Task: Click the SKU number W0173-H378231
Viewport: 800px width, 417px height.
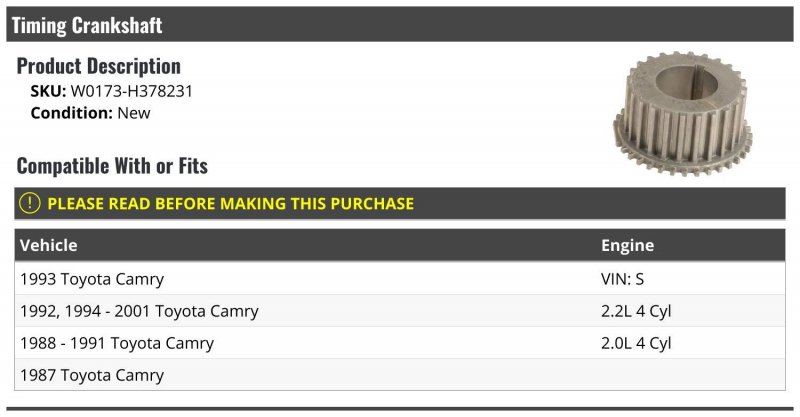Action: pos(132,91)
